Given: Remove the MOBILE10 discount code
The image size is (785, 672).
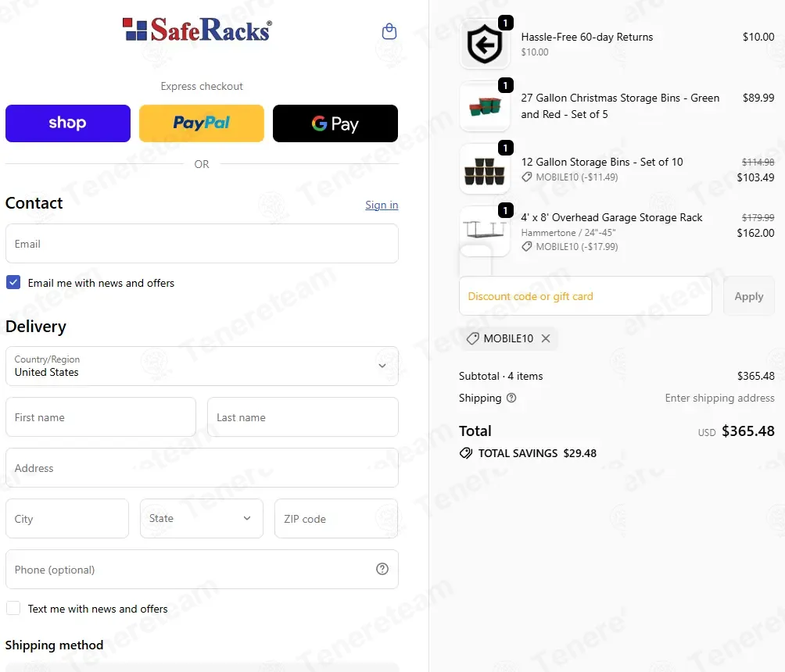Looking at the screenshot, I should (x=546, y=338).
